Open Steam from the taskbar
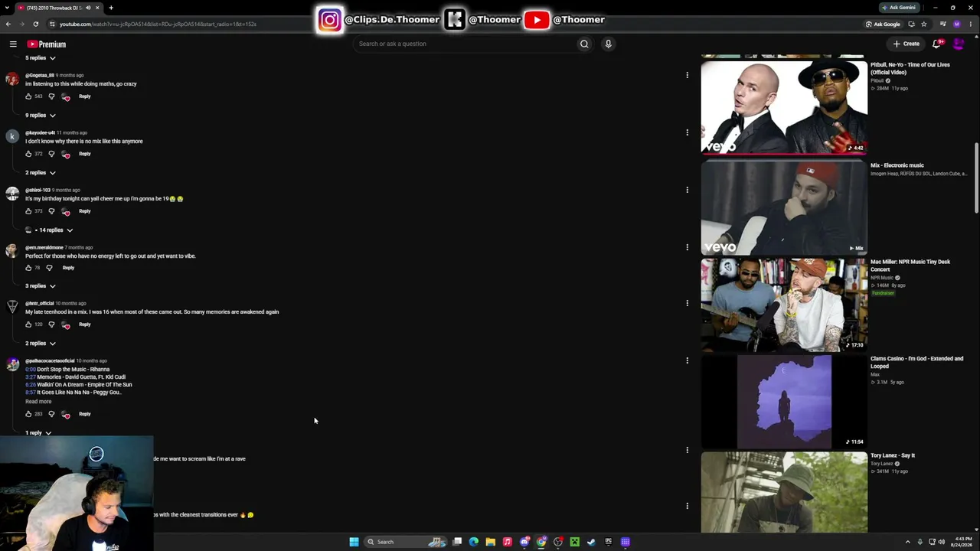This screenshot has width=980, height=551. pyautogui.click(x=591, y=542)
